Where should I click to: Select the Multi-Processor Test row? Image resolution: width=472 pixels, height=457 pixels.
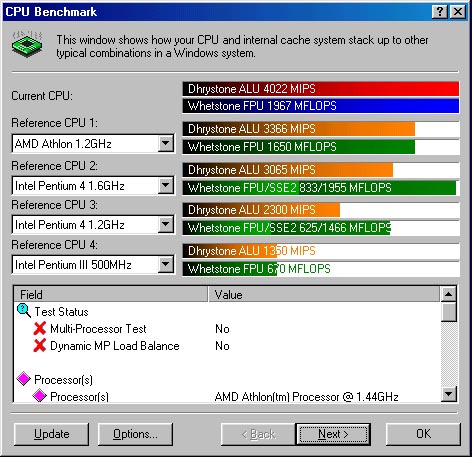(x=227, y=329)
